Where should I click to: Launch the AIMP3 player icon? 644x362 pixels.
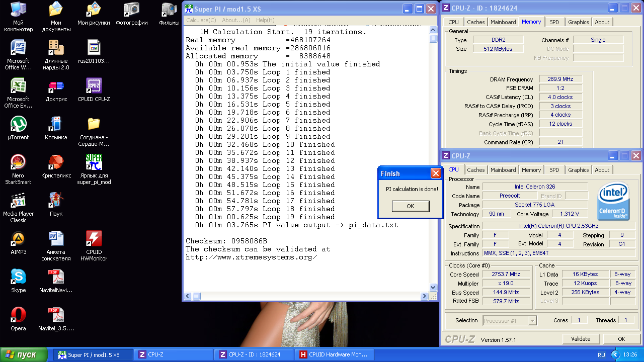point(18,239)
